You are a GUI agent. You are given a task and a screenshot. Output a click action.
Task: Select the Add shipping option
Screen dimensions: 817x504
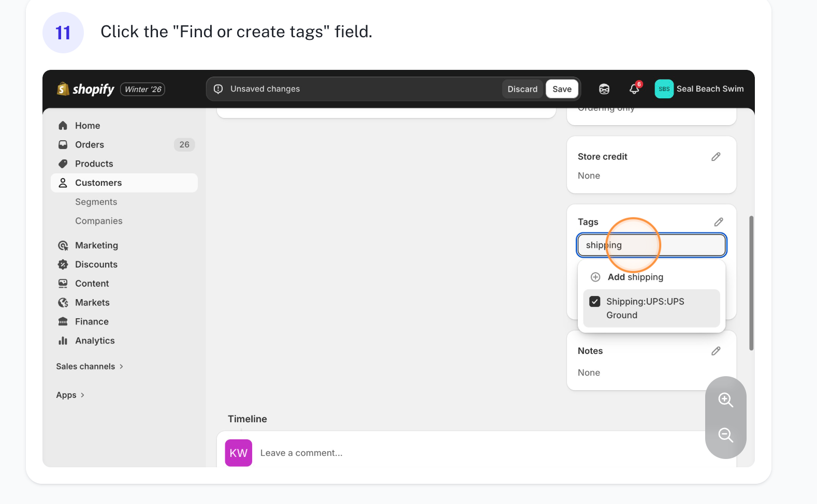pos(635,277)
